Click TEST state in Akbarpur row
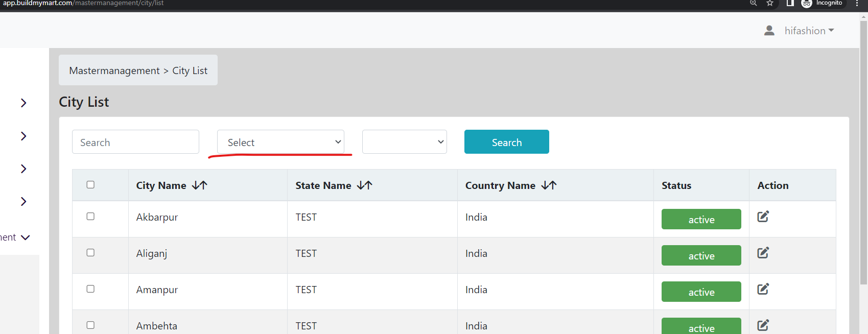 tap(306, 217)
